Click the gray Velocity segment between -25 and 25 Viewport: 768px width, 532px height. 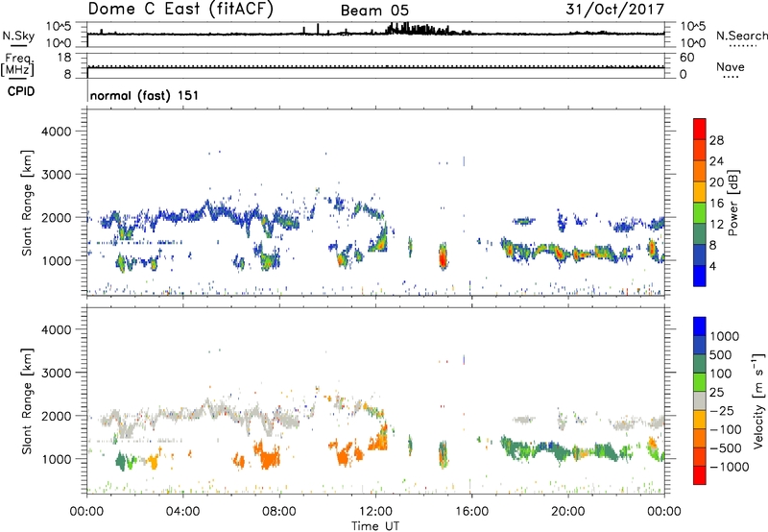(x=700, y=400)
